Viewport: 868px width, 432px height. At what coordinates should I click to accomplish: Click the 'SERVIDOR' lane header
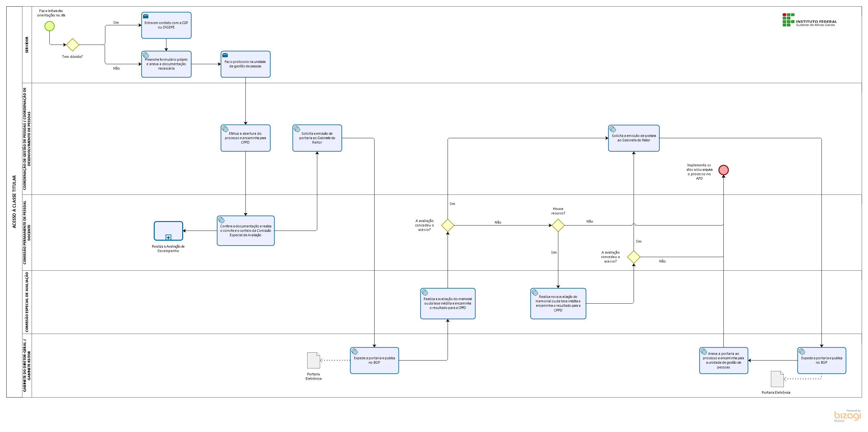pos(27,45)
